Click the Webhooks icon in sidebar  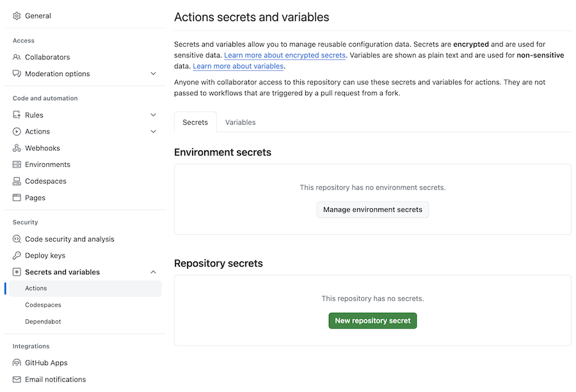17,148
